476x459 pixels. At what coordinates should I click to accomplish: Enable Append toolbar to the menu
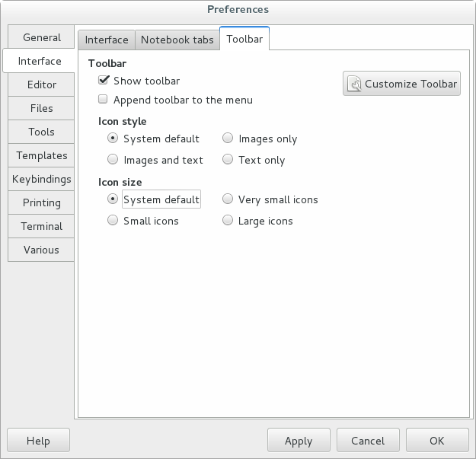coord(104,100)
